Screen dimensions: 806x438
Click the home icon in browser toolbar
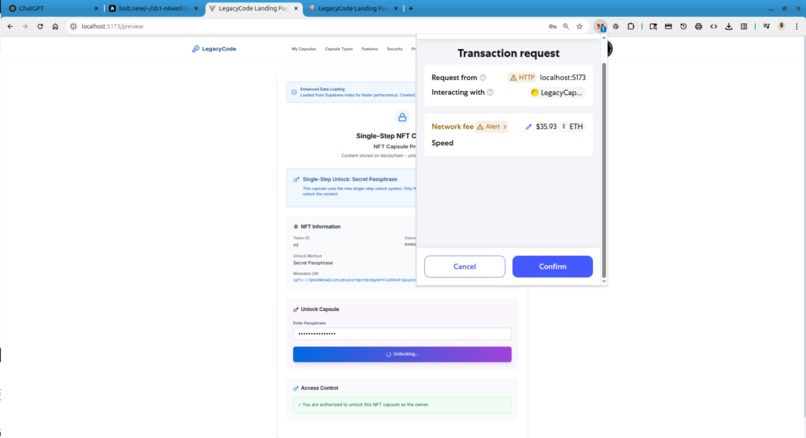pos(55,26)
